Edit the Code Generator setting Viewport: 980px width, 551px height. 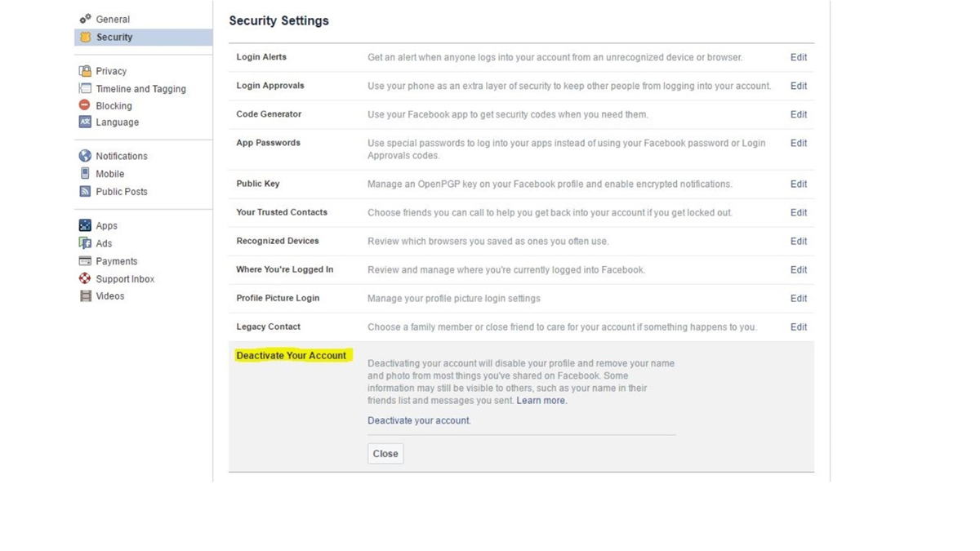pyautogui.click(x=798, y=114)
